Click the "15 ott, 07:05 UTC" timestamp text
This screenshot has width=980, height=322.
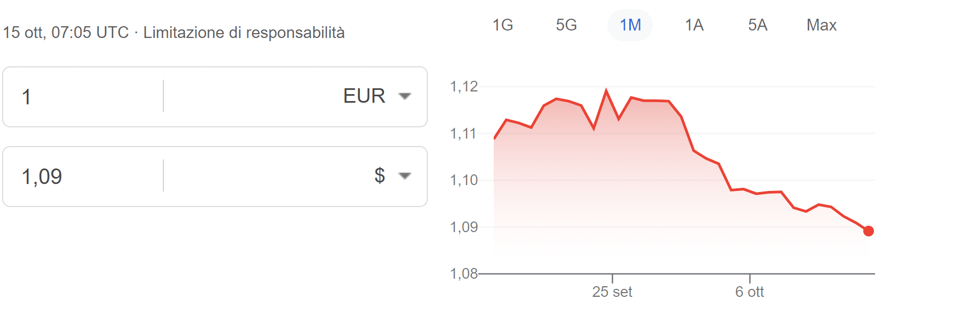click(66, 33)
